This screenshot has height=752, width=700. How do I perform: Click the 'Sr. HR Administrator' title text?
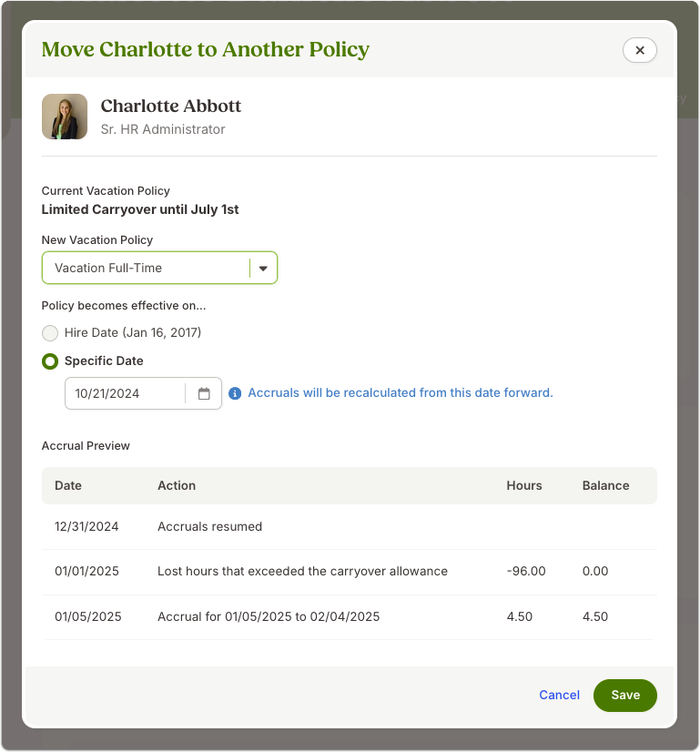[x=163, y=129]
